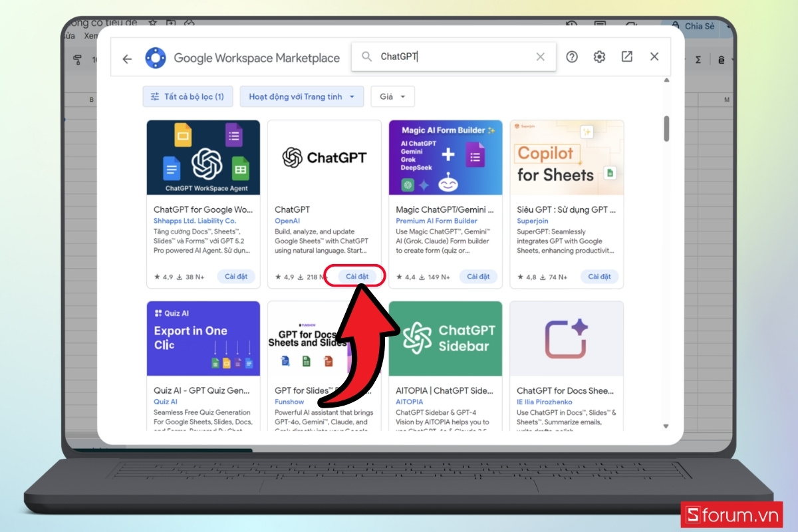Screen dimensions: 798x532
Task: Select 'ChatGPT for Docs Shee...' title
Action: 566,390
